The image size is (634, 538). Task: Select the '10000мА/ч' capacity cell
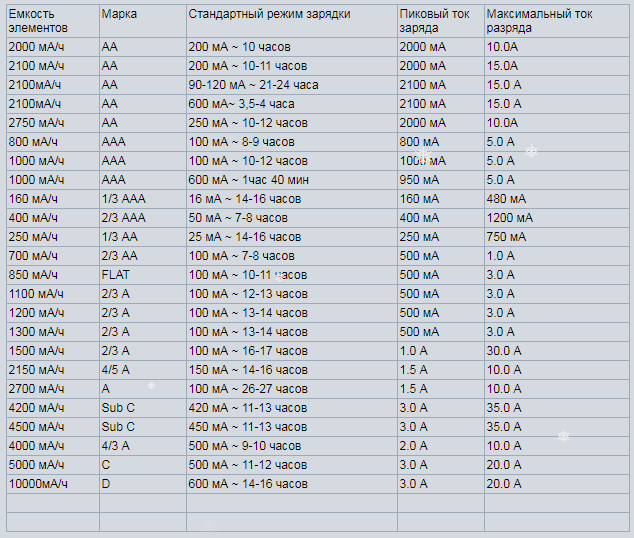[x=53, y=484]
